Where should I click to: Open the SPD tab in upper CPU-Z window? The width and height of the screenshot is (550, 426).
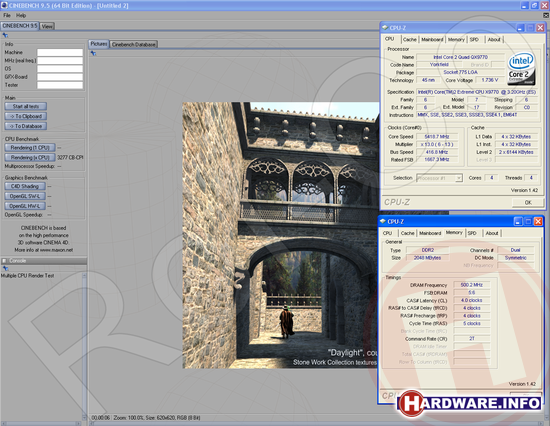[474, 39]
